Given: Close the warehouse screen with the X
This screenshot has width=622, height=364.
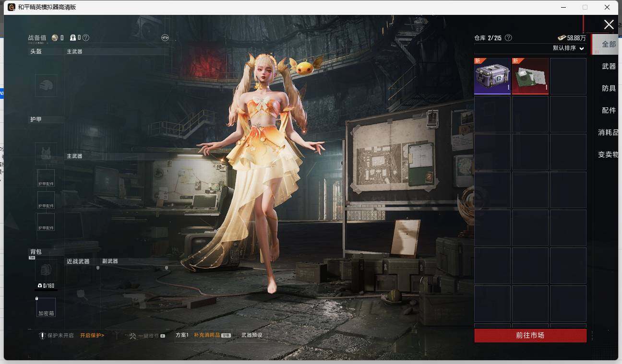Looking at the screenshot, I should (609, 24).
